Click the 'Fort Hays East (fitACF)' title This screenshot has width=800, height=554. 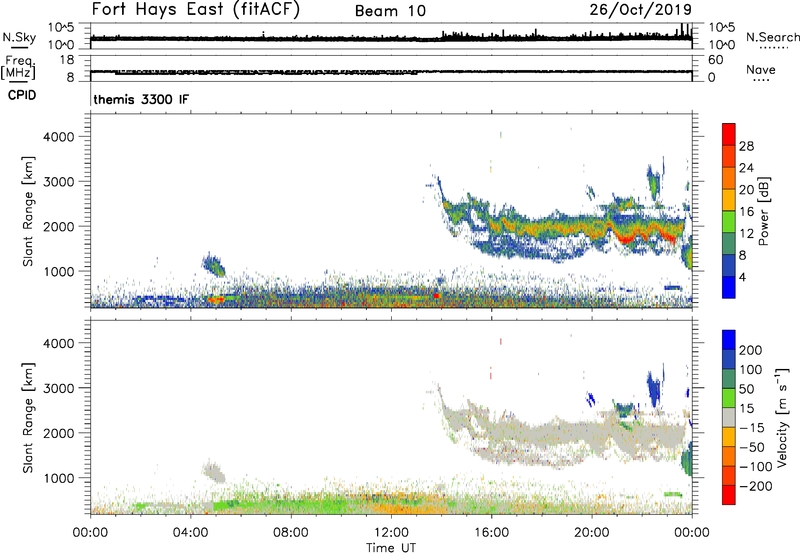pos(196,10)
